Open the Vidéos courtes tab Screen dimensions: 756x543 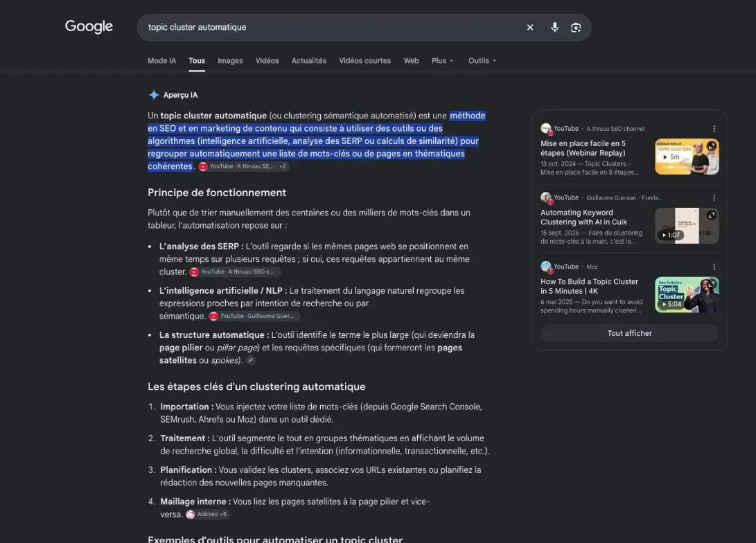365,61
